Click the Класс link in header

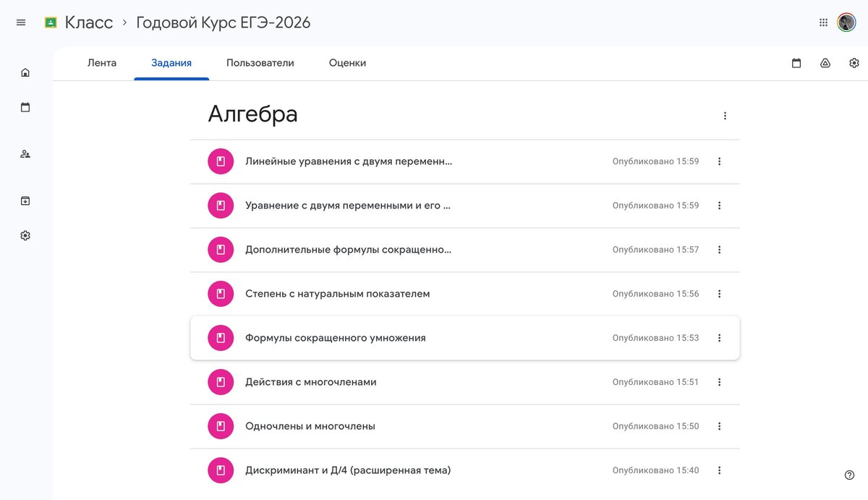(x=88, y=22)
